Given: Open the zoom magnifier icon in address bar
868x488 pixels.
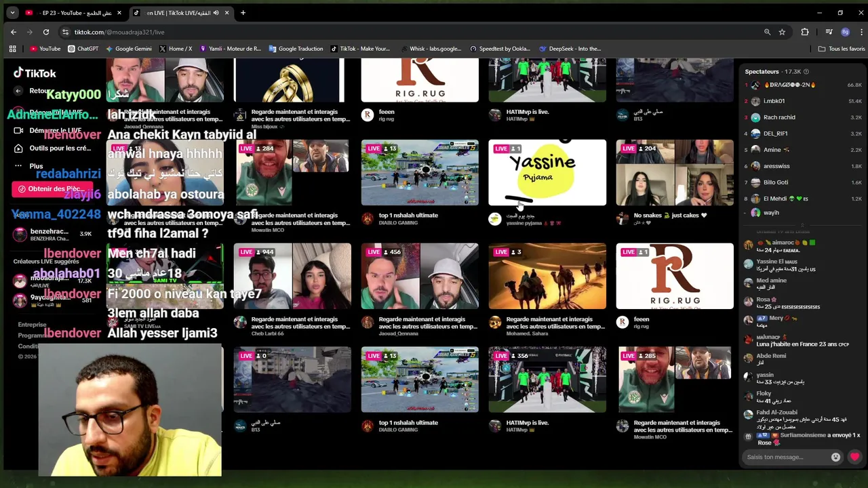Looking at the screenshot, I should coord(767,32).
